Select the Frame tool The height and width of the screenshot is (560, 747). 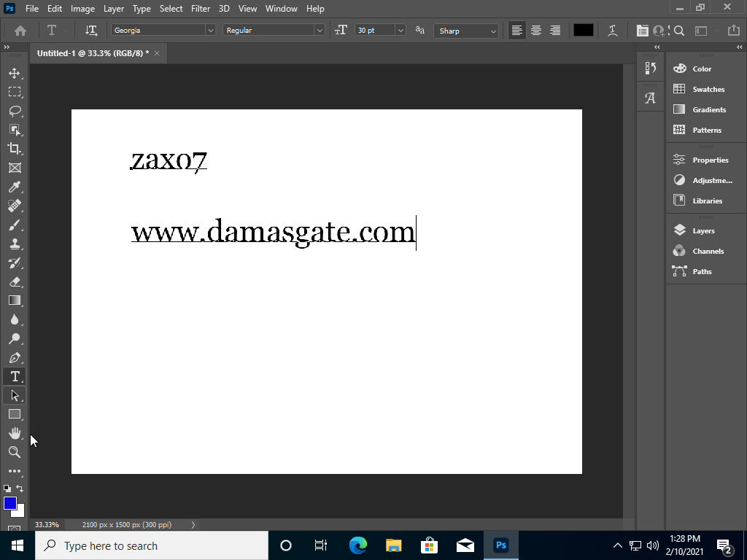pos(15,168)
